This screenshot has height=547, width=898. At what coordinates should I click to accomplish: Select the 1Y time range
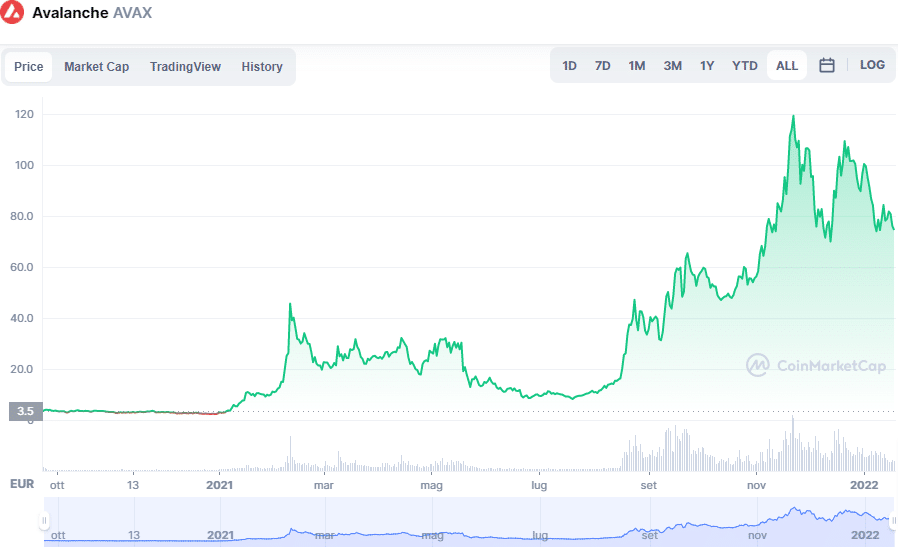click(x=707, y=66)
